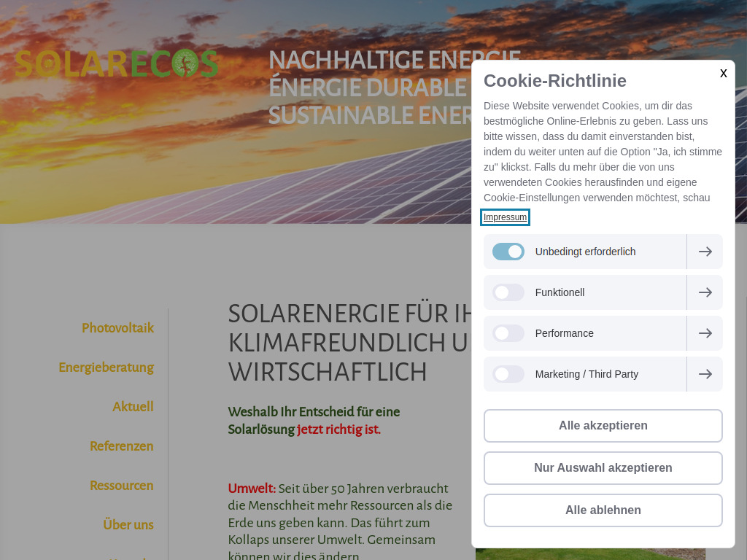
Task: Enable Funktionell cookies
Action: [508, 292]
